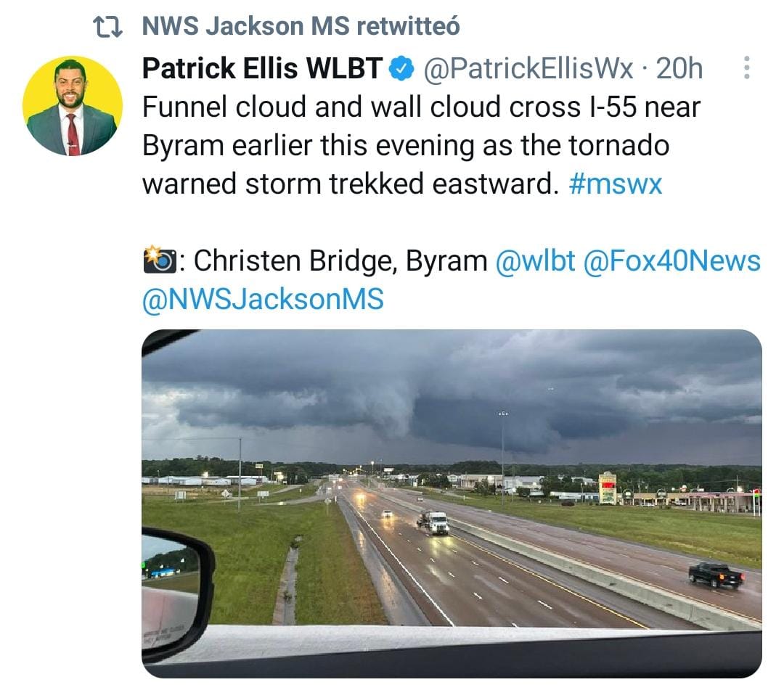Open the "NWS Jackson MS retwitteó" label
This screenshot has height=698, width=784.
[x=301, y=27]
